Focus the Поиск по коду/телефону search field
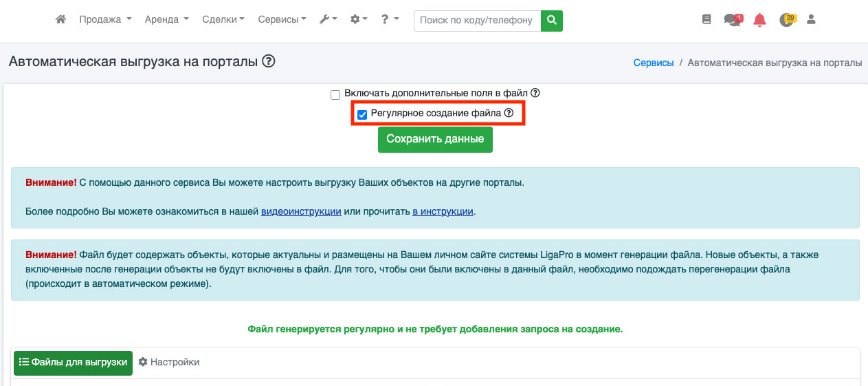 click(477, 21)
